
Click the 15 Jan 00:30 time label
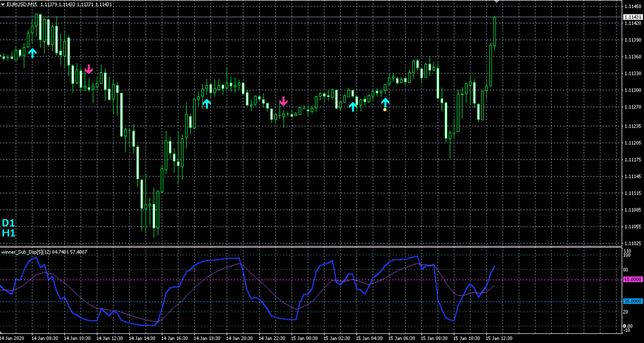click(x=305, y=339)
